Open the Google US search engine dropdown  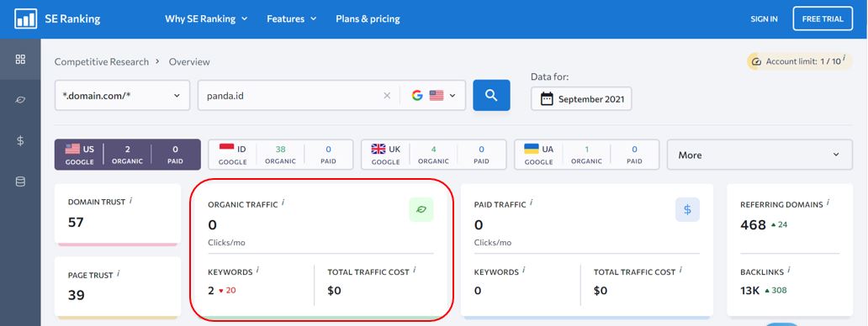coord(433,96)
